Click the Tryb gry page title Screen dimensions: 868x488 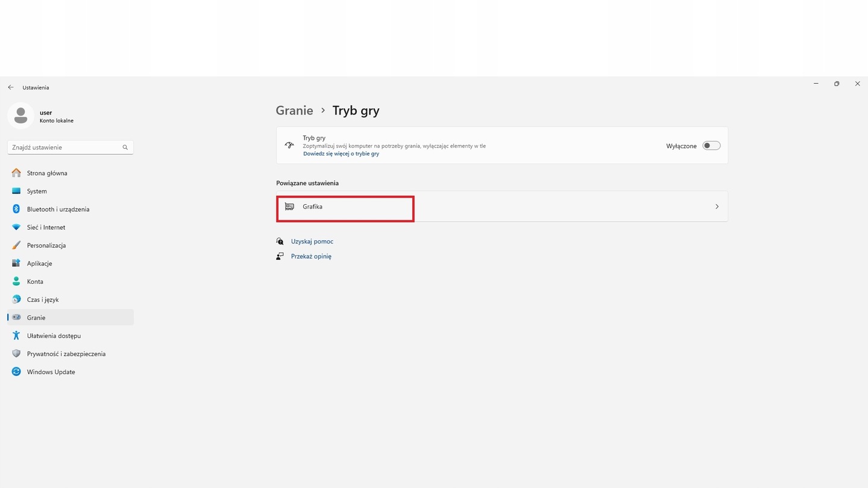(356, 110)
